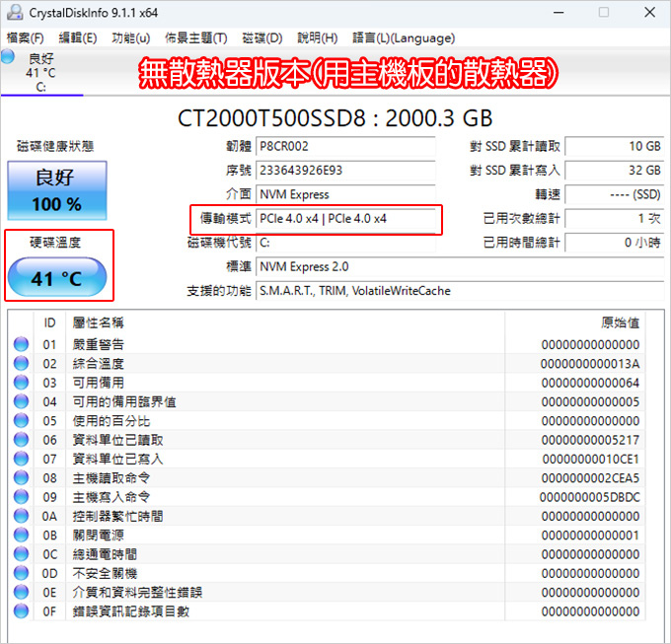Click the serial number field 233643926E93
Viewport: 671px width, 644px height.
pyautogui.click(x=345, y=171)
